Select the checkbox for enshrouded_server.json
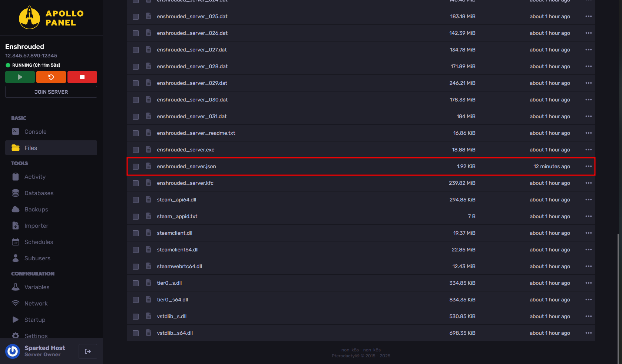This screenshot has height=364, width=622. click(136, 167)
